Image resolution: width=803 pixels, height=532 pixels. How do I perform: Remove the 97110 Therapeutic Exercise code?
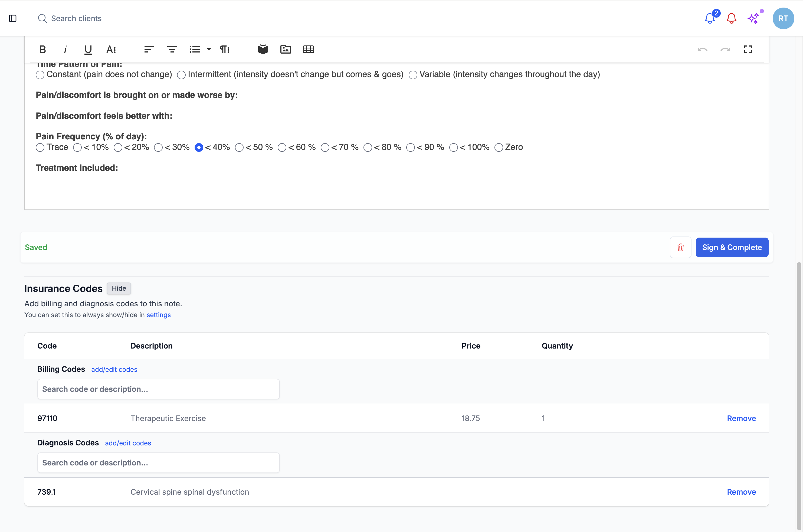tap(741, 418)
